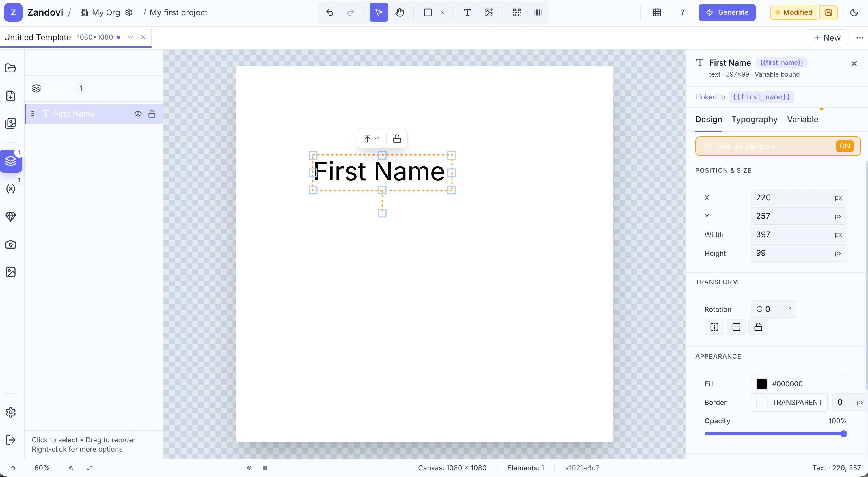Save the template with disk icon
Image resolution: width=868 pixels, height=477 pixels.
point(828,12)
